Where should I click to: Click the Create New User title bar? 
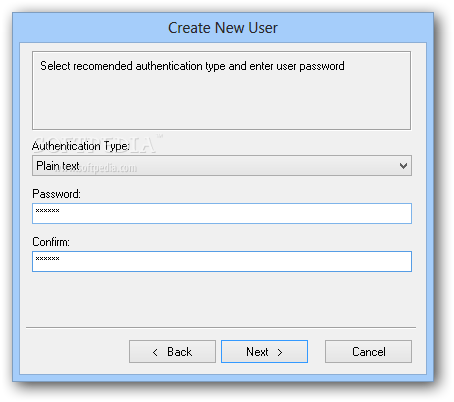pyautogui.click(x=223, y=28)
